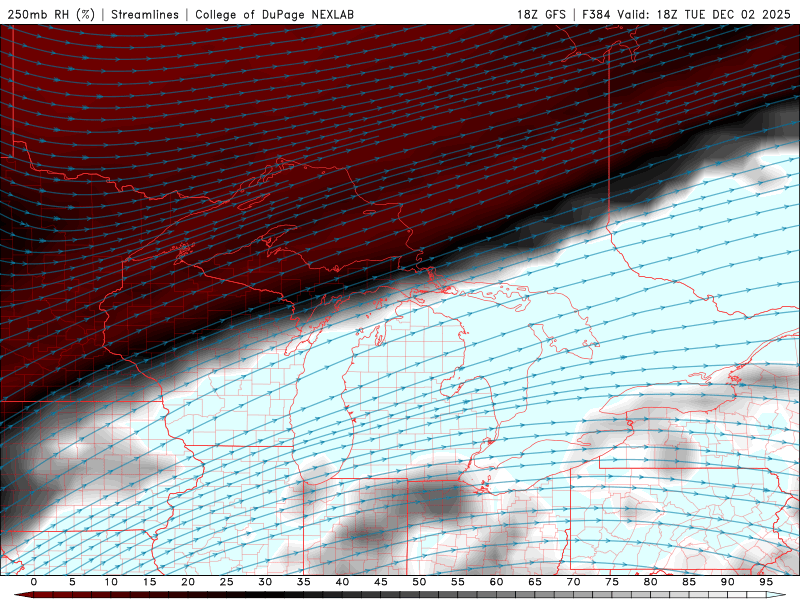The width and height of the screenshot is (800, 600).
Task: Click the "College of DuPage NEXLAB" text
Action: pos(274,14)
